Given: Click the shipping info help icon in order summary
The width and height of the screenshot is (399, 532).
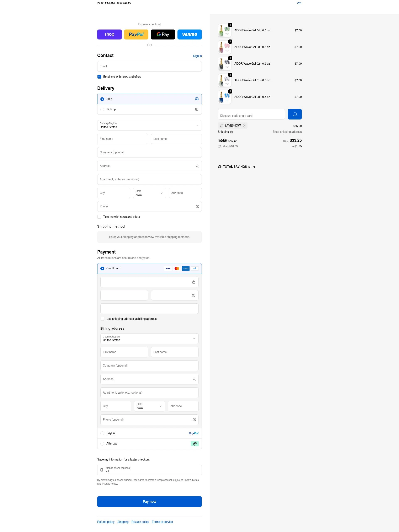Looking at the screenshot, I should [x=232, y=132].
